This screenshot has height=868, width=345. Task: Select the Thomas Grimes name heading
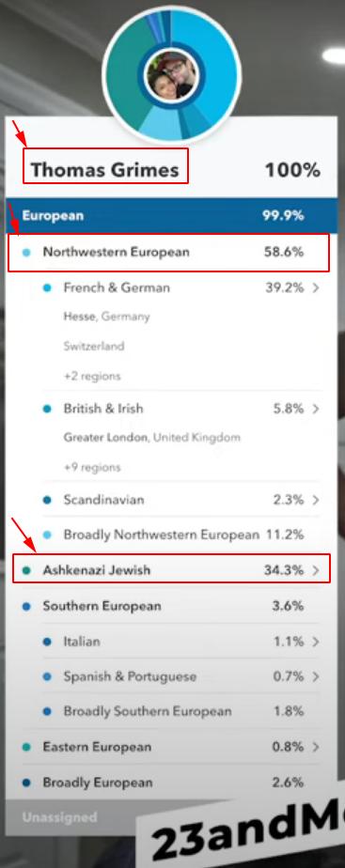pos(104,170)
